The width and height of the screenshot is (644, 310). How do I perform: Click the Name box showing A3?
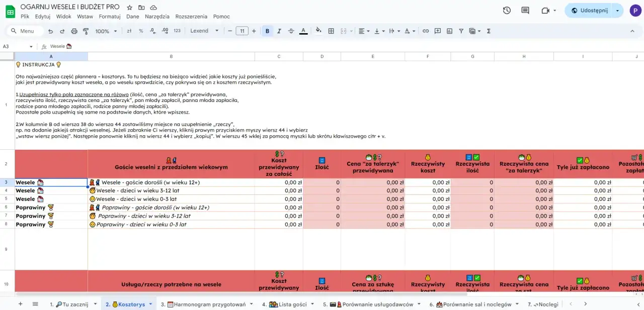click(x=15, y=46)
